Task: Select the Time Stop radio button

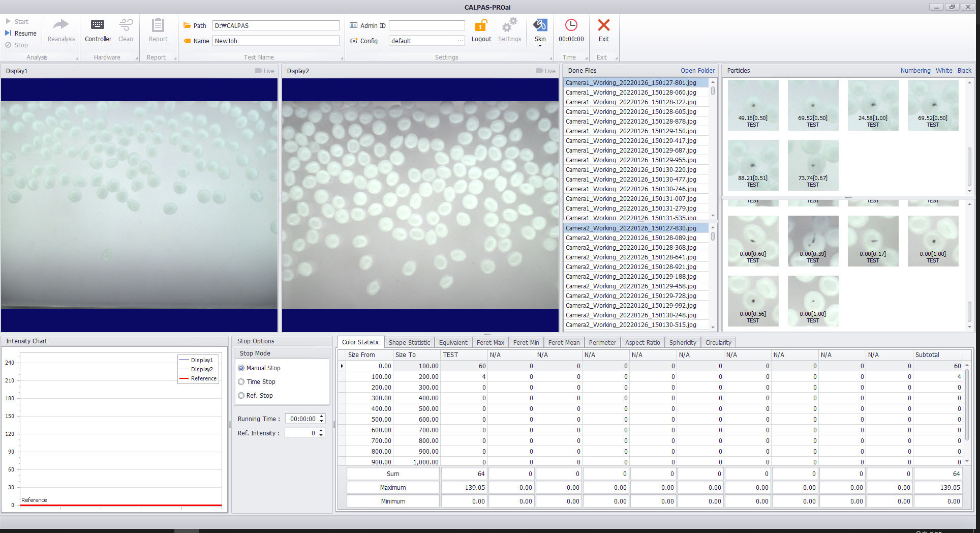Action: (241, 381)
